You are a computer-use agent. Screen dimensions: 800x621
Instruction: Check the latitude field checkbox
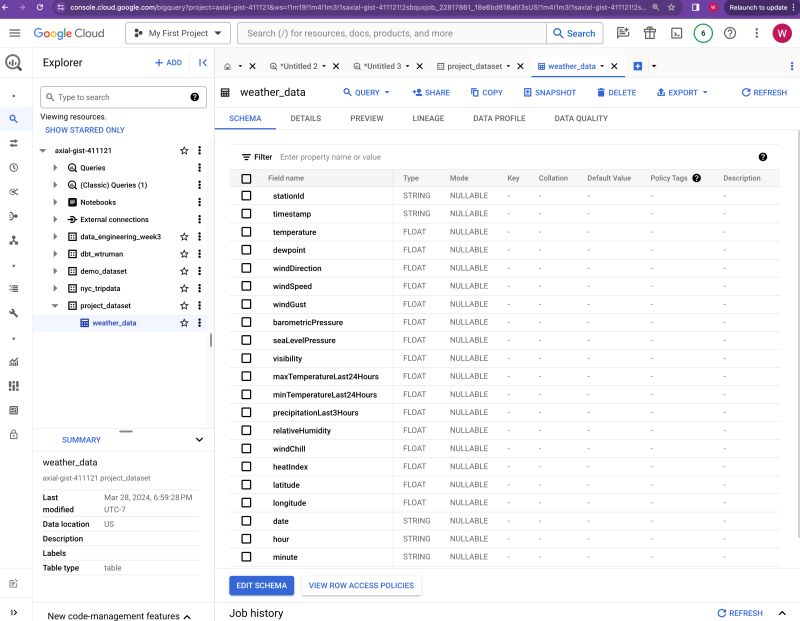246,484
